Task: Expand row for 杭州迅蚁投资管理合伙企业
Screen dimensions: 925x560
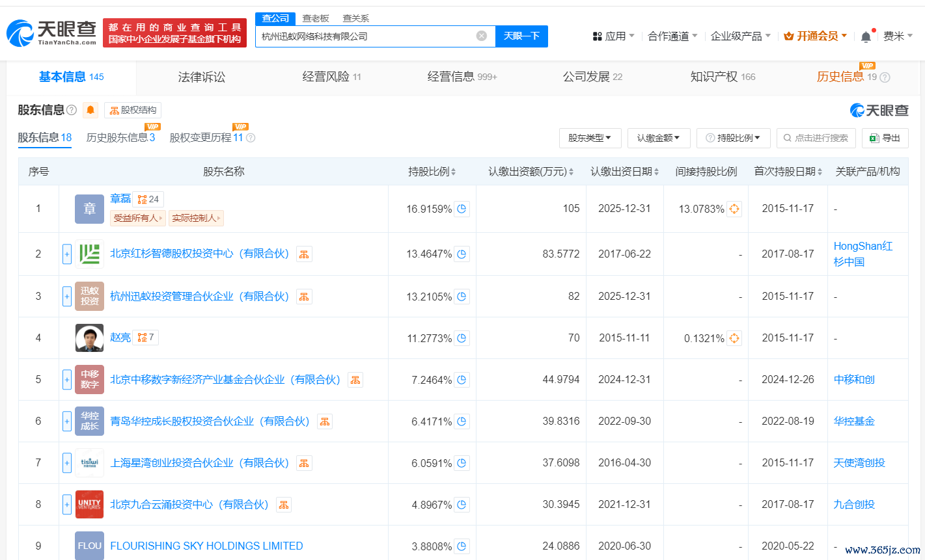Action: pos(67,297)
